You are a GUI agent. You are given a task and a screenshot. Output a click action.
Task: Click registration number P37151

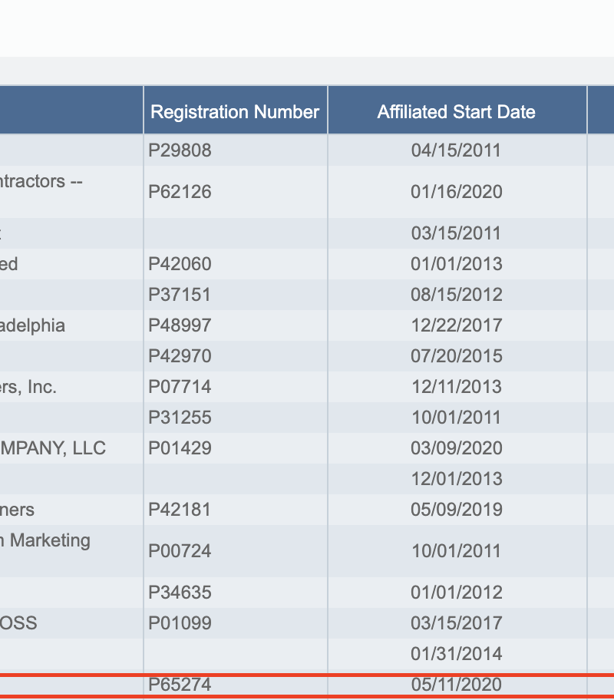(x=180, y=295)
